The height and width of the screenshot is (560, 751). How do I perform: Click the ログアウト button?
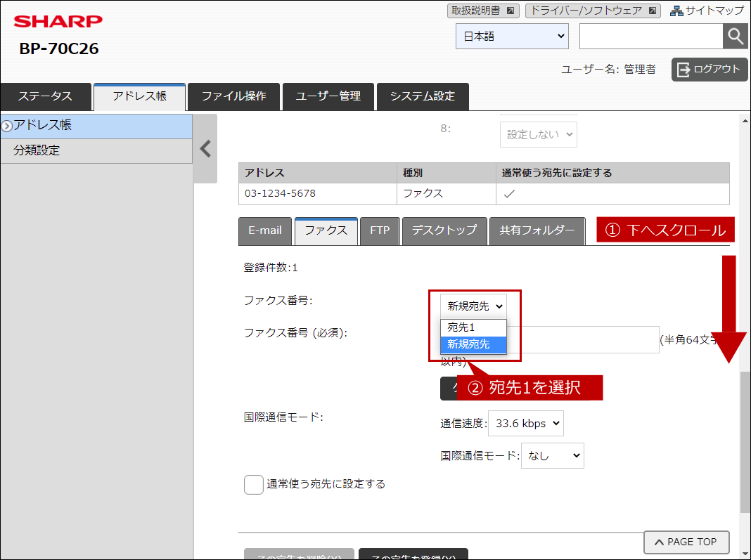pos(710,70)
